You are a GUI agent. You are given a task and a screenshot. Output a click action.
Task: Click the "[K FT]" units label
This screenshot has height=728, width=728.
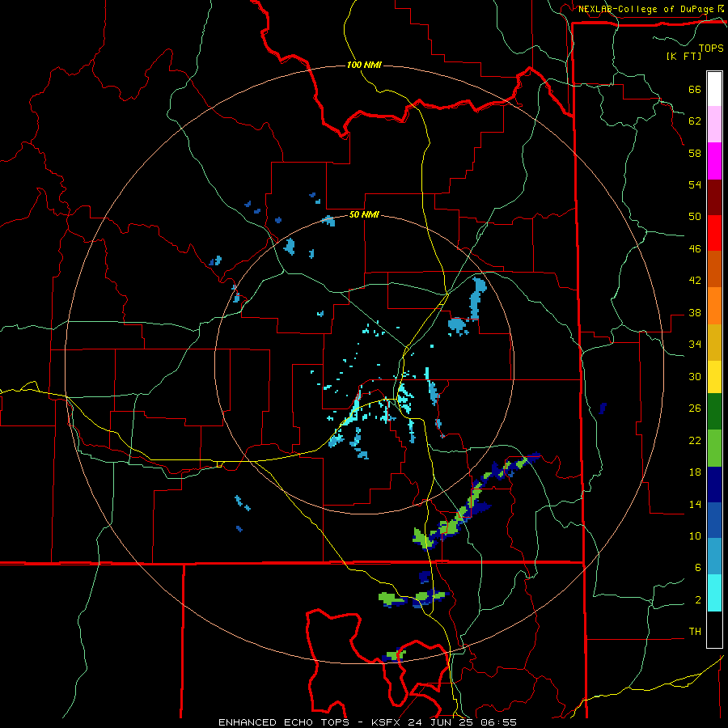(x=684, y=57)
